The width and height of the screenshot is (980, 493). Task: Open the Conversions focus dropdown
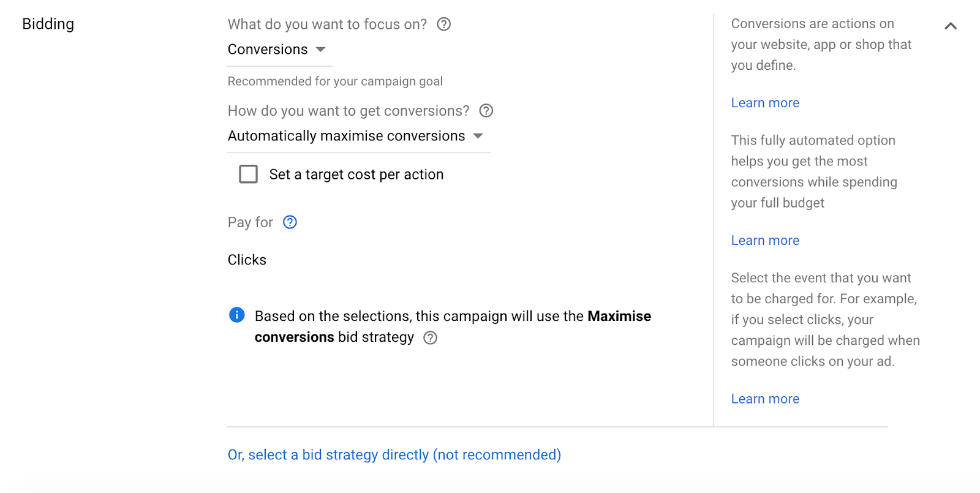click(x=277, y=50)
